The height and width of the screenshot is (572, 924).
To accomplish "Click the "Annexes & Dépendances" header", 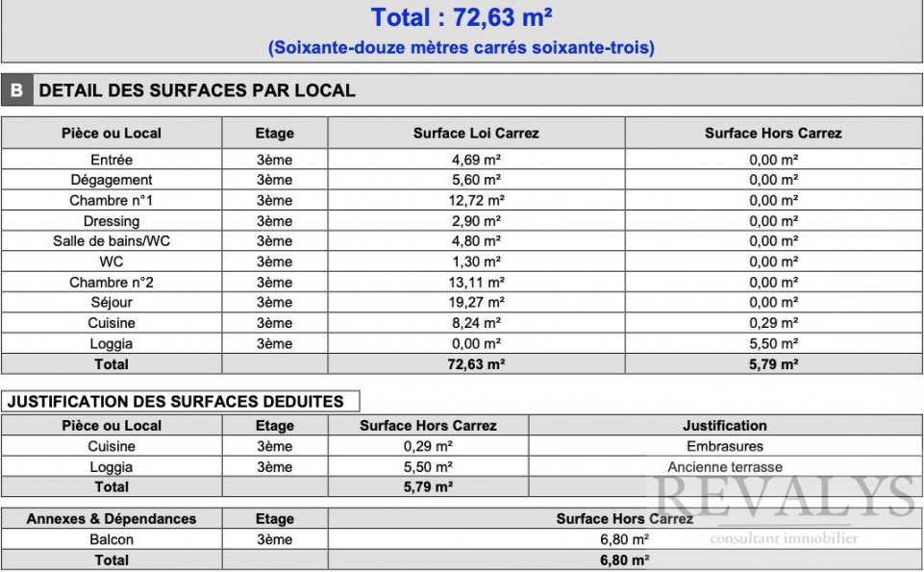I will click(x=112, y=518).
